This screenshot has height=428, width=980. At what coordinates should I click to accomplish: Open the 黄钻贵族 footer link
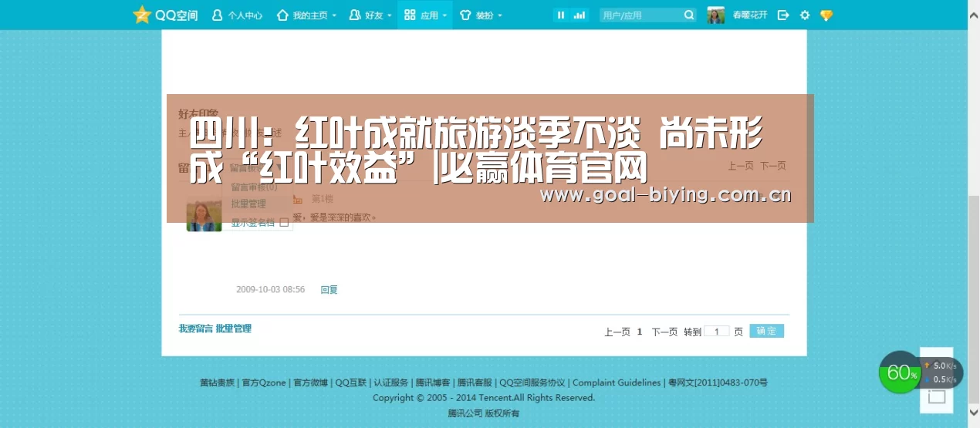(x=217, y=383)
